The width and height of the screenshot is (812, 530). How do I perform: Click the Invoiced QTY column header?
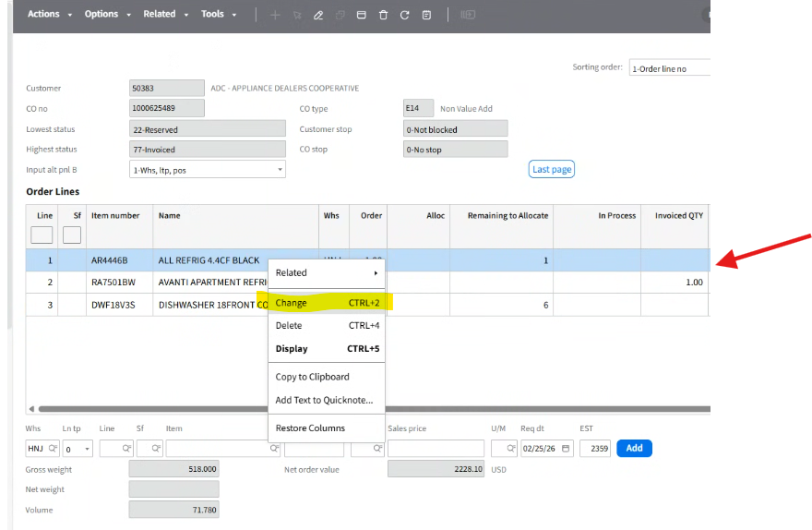pos(679,215)
